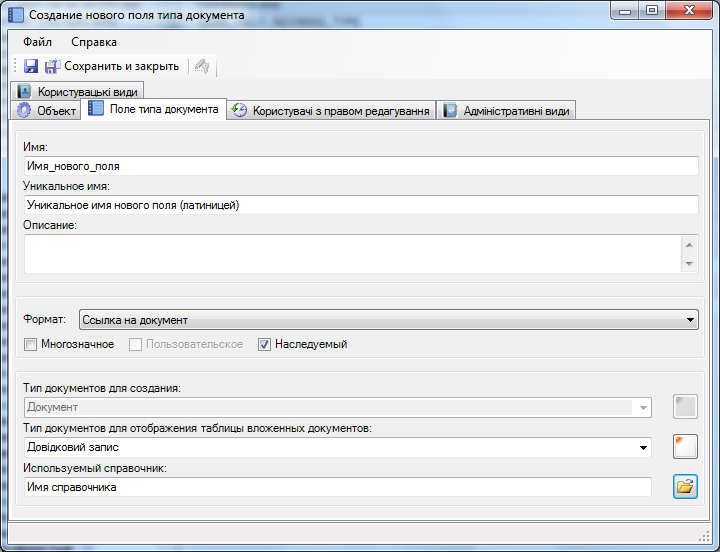The image size is (720, 552).
Task: Click the Описание scrollbar down arrow
Action: (x=689, y=264)
